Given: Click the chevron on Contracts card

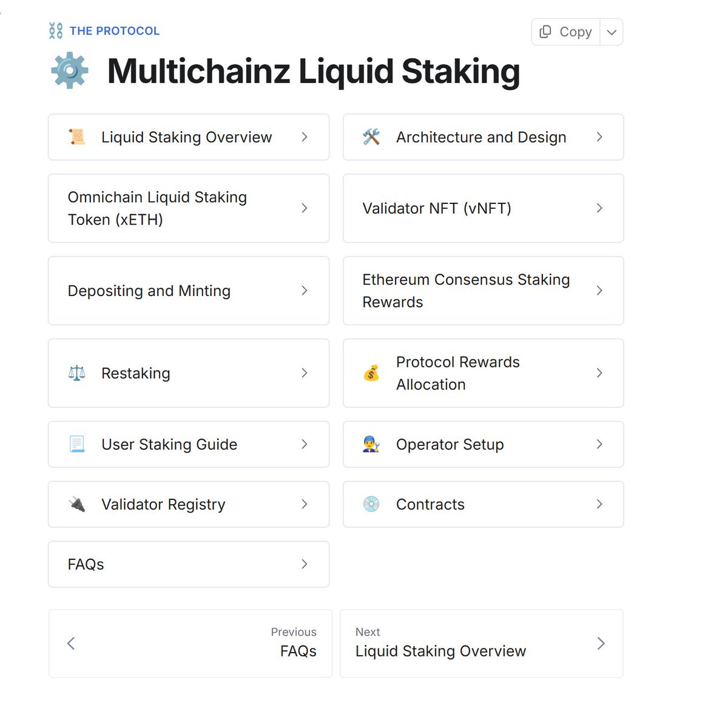Looking at the screenshot, I should [599, 504].
